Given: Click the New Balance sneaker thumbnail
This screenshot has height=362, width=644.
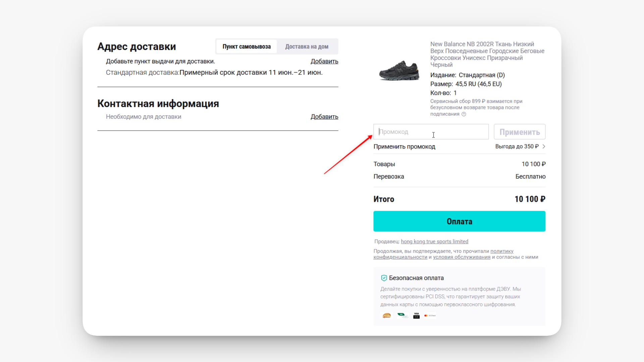Looking at the screenshot, I should [x=399, y=71].
